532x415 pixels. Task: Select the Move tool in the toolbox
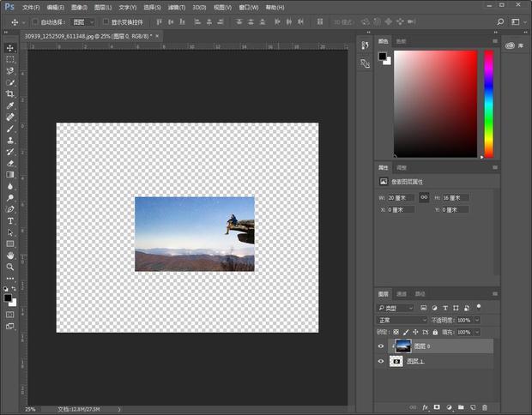(x=10, y=48)
